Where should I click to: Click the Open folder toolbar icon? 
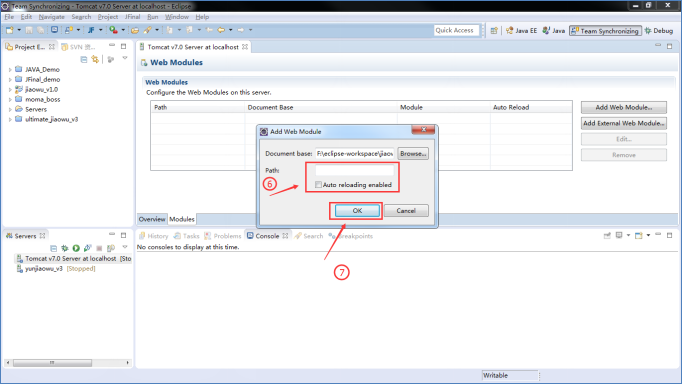click(135, 30)
